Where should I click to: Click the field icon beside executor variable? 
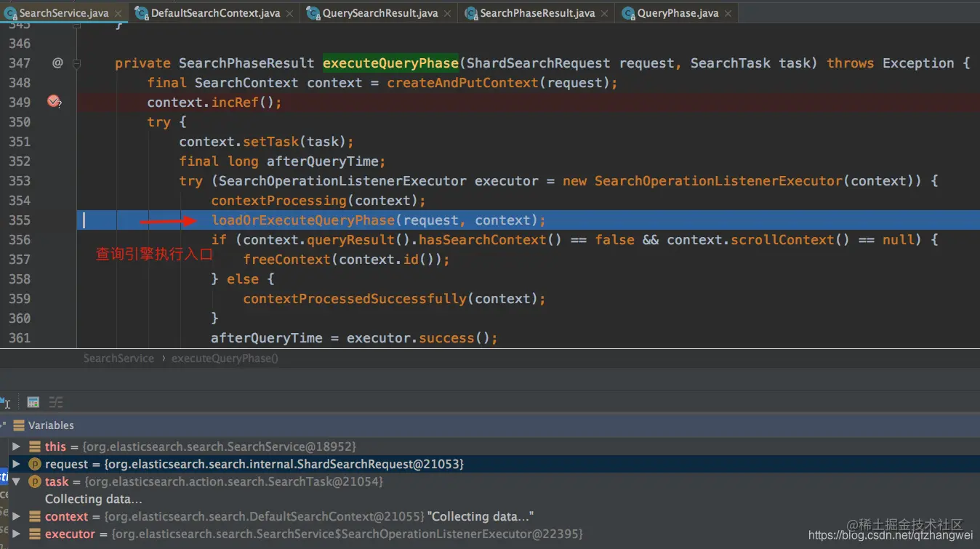click(34, 534)
